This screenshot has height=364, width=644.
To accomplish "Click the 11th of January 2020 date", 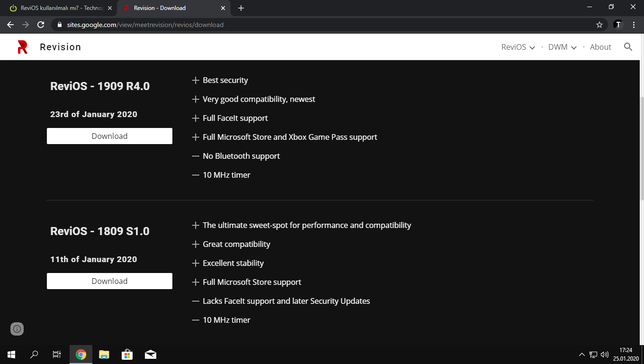I will (x=94, y=259).
